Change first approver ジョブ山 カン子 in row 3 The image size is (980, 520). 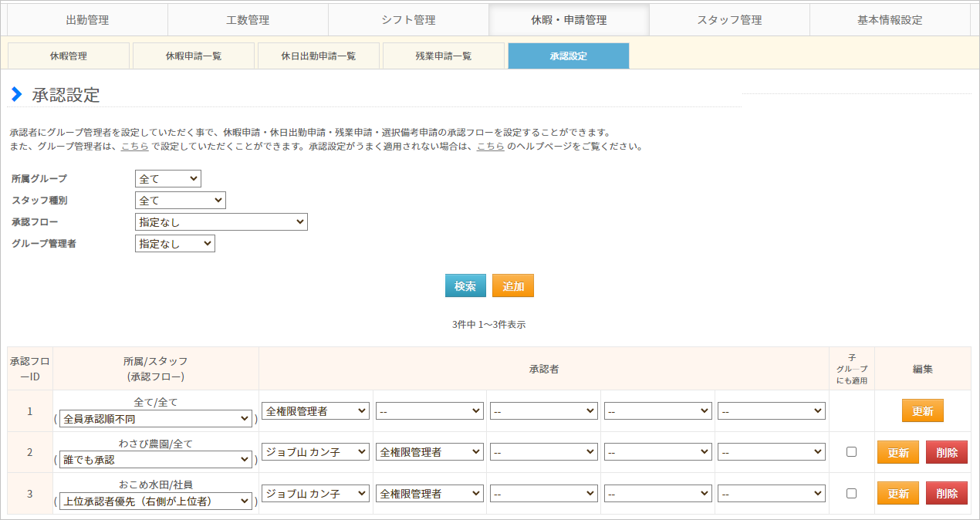coord(316,493)
